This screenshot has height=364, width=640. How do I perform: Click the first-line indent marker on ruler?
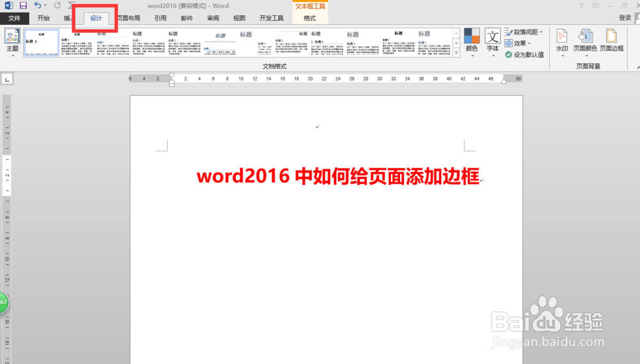172,76
